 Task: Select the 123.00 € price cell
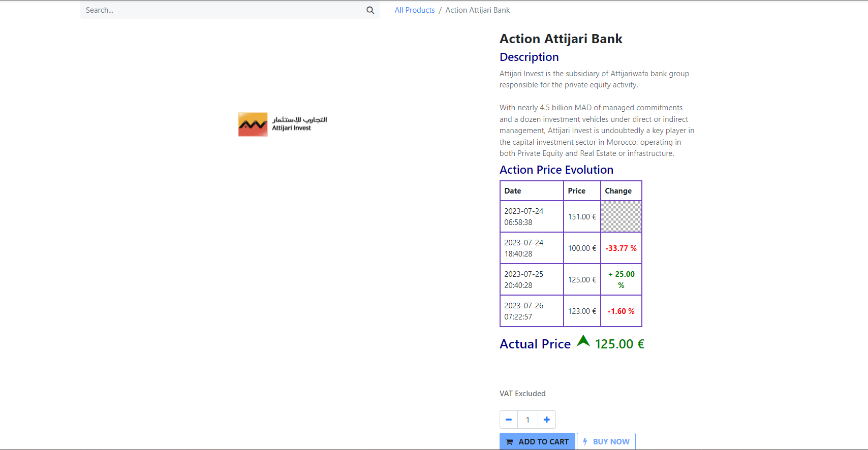[582, 311]
